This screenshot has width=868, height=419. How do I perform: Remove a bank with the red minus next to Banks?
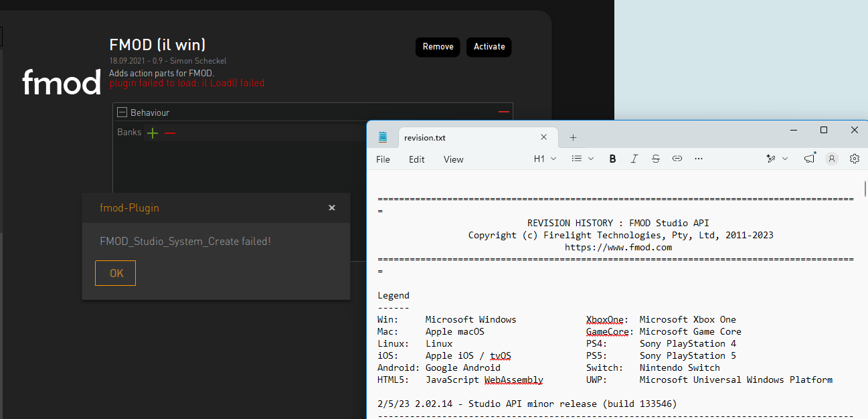(x=170, y=133)
